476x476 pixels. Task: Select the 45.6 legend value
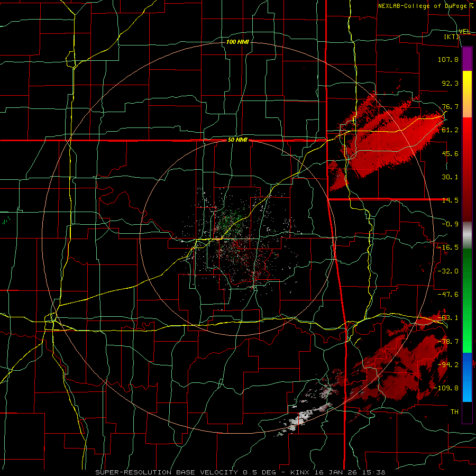(x=450, y=153)
